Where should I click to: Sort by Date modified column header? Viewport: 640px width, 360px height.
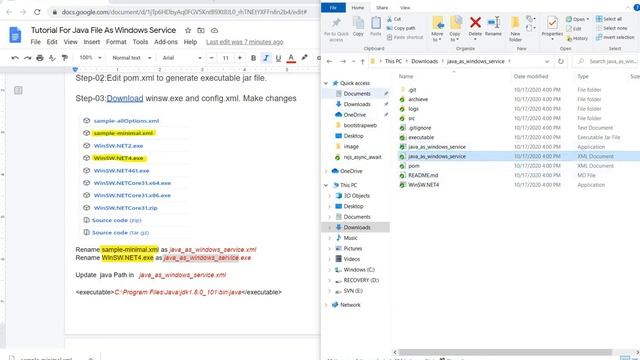tap(531, 76)
